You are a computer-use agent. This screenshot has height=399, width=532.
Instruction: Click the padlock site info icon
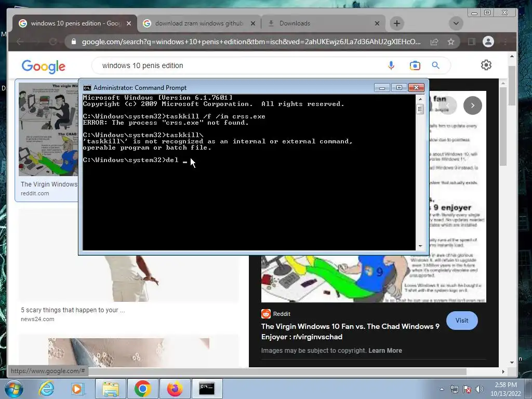coord(74,42)
